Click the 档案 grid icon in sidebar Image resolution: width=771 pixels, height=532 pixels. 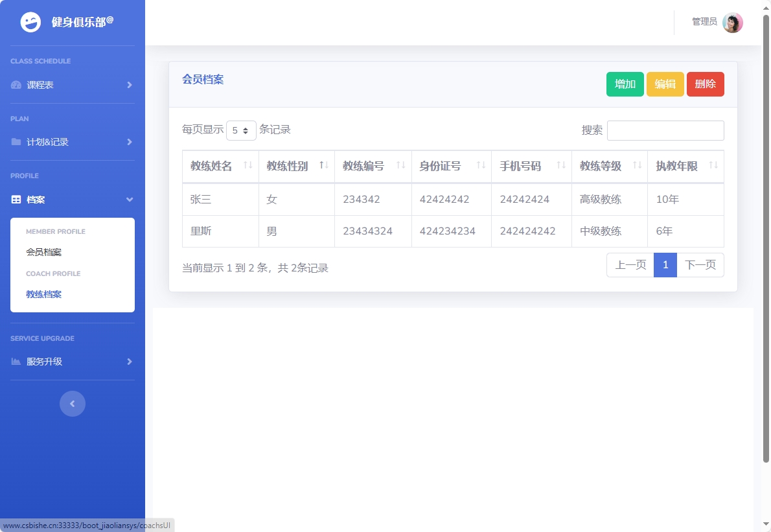pos(16,200)
